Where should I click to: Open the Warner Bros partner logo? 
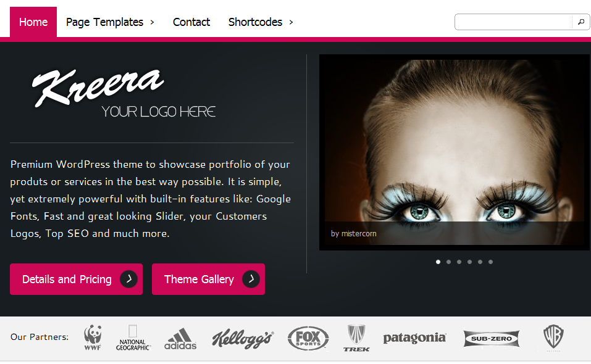pos(553,337)
